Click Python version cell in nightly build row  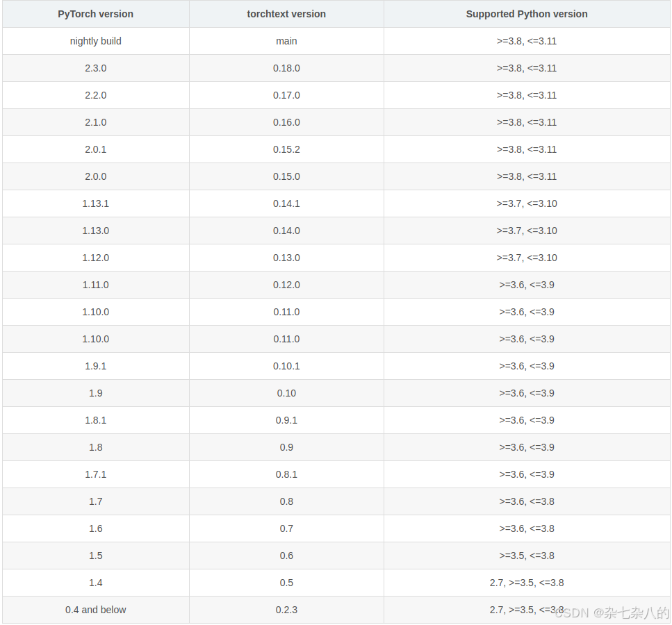(527, 41)
